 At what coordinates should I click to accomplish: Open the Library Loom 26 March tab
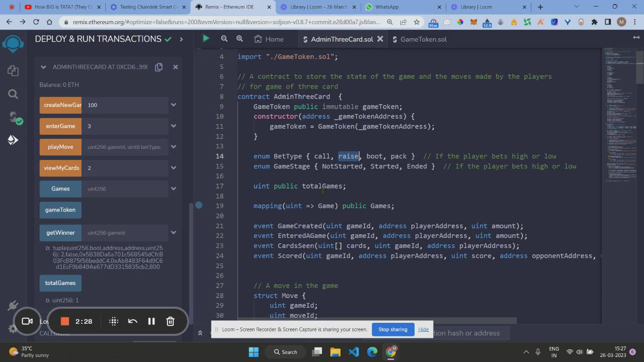point(319,7)
